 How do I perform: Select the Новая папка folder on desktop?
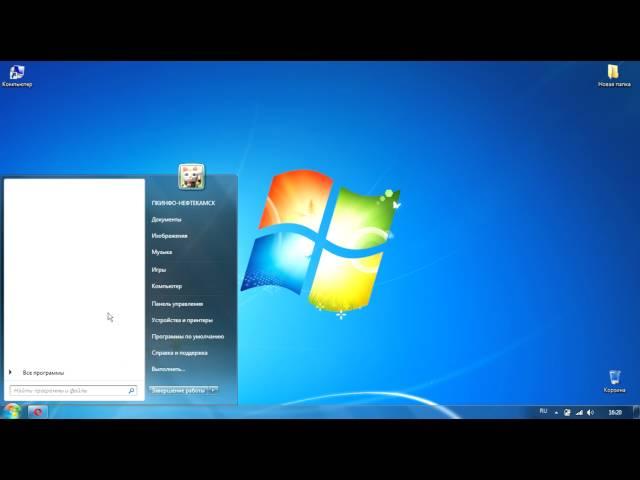(613, 76)
